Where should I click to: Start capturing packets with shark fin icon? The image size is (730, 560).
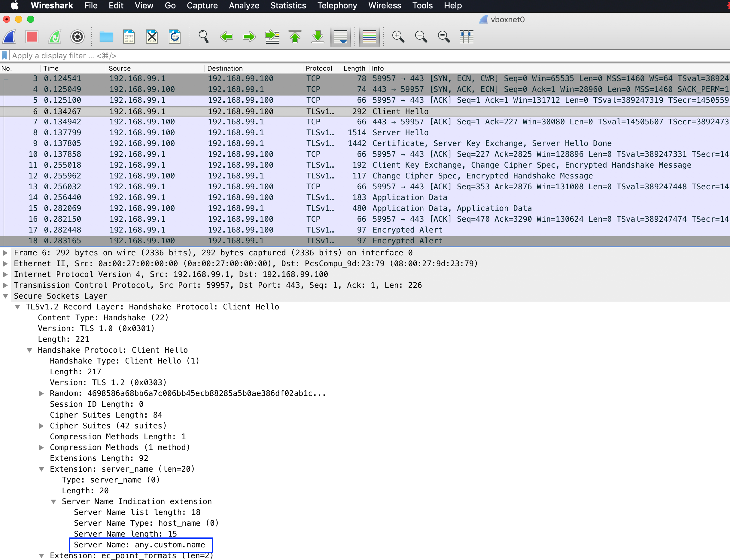click(x=9, y=36)
